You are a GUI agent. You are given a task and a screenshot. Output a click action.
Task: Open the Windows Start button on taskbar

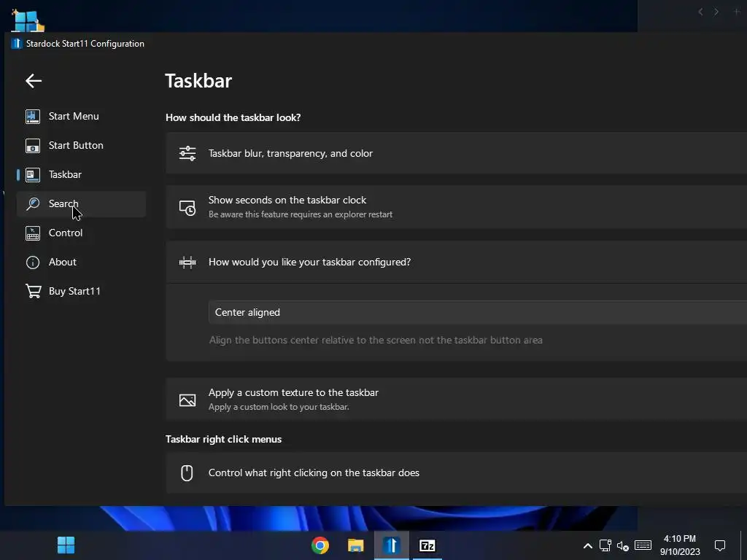pos(66,545)
